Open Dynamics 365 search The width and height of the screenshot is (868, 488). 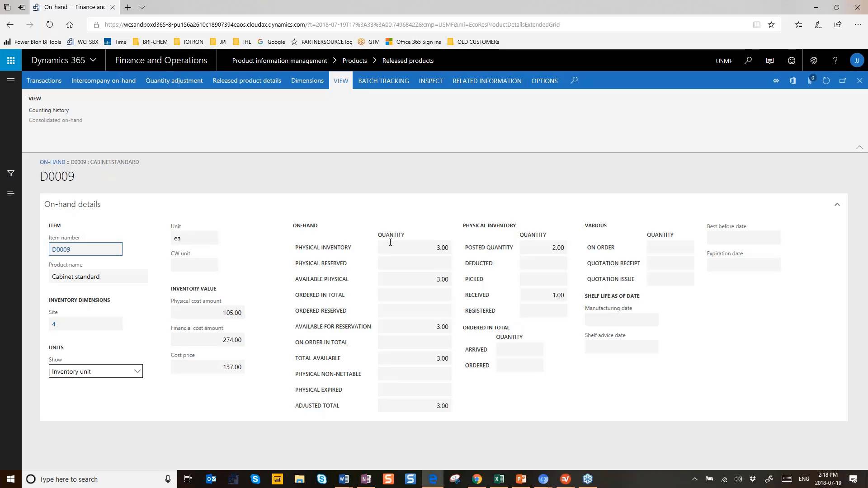748,60
